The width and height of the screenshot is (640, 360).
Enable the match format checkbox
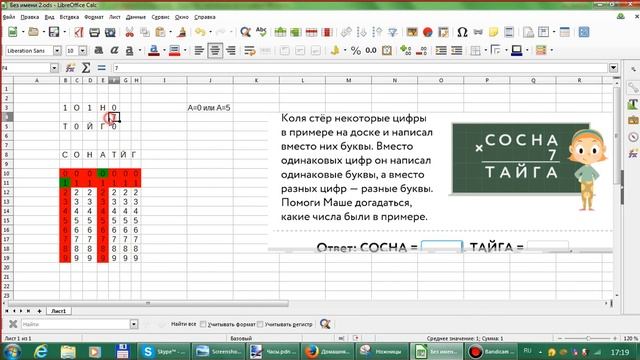point(203,324)
